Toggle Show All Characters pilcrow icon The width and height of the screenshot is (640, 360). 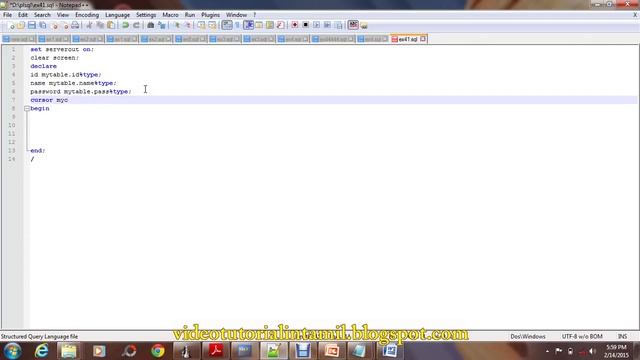(x=237, y=25)
